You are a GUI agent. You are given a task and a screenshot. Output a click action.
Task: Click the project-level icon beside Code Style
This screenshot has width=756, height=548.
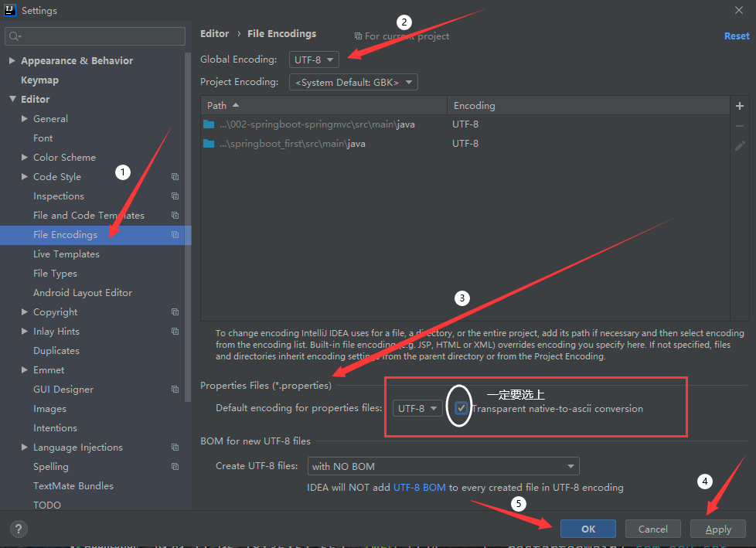click(x=175, y=177)
